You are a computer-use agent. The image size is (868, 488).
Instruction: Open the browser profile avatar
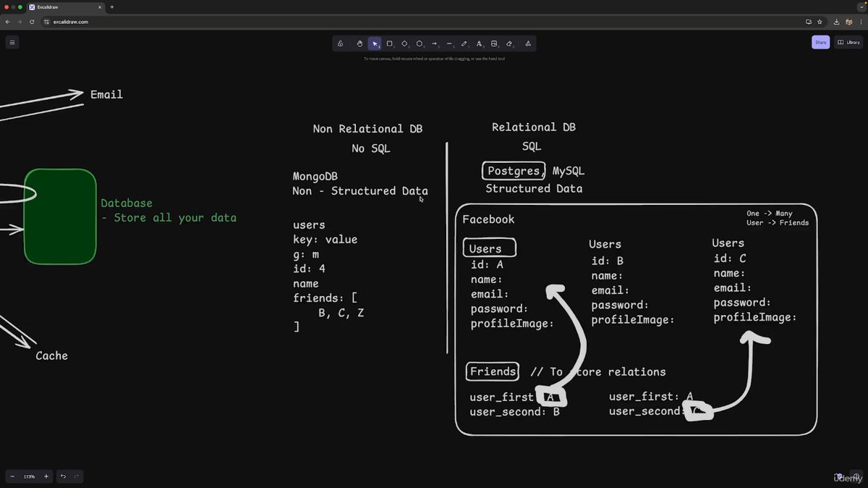pos(849,22)
